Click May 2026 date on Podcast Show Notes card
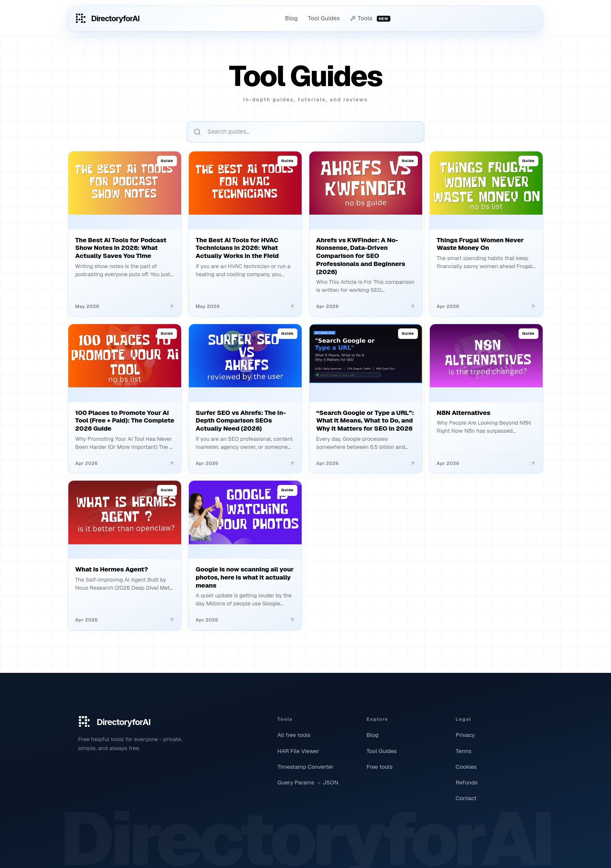Image resolution: width=611 pixels, height=868 pixels. pyautogui.click(x=87, y=306)
